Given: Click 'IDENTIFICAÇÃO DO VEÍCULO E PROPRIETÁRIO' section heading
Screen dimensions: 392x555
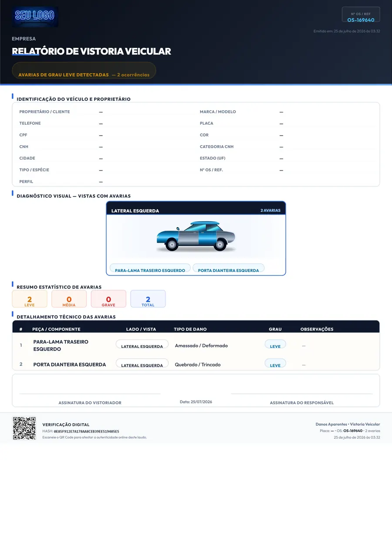Looking at the screenshot, I should (74, 99).
